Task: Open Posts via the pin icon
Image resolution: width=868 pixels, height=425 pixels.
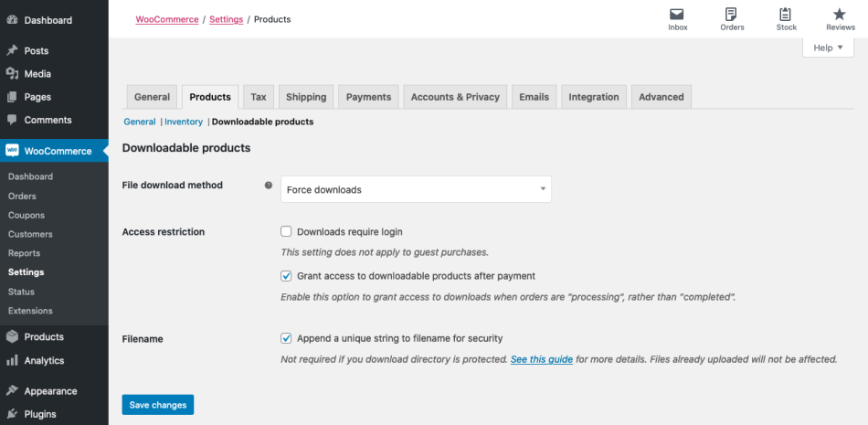Action: coord(12,50)
